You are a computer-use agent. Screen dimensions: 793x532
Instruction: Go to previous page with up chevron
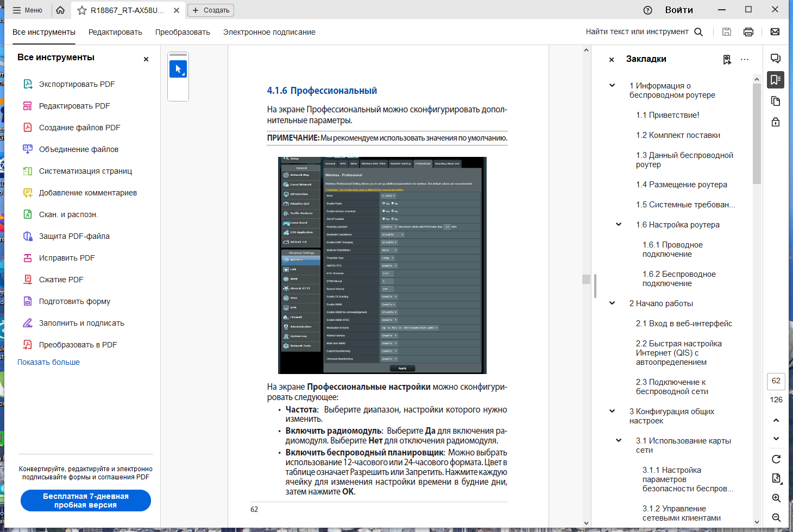pyautogui.click(x=776, y=420)
